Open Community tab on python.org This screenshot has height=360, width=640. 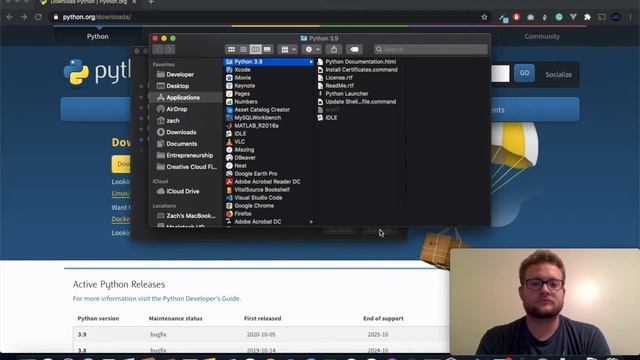542,36
